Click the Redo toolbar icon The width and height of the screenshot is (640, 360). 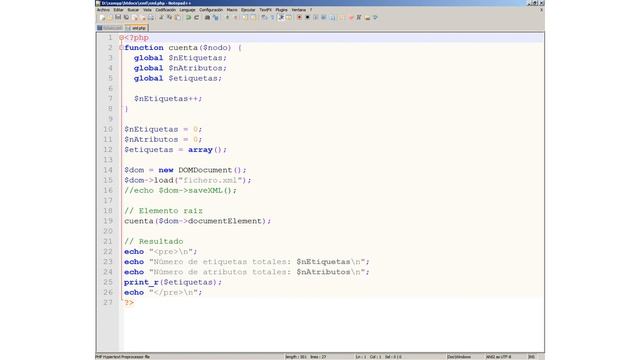(x=196, y=18)
